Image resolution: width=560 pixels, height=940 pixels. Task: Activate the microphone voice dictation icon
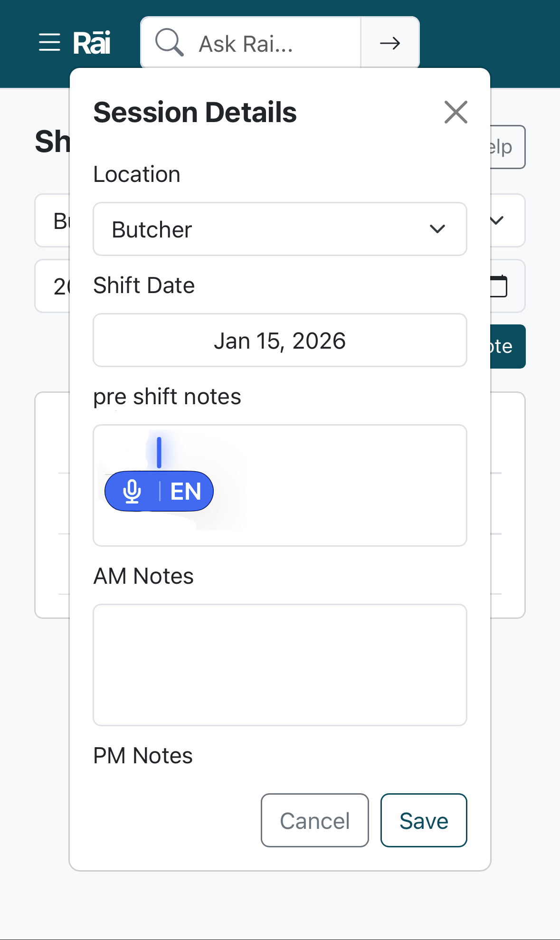click(133, 491)
